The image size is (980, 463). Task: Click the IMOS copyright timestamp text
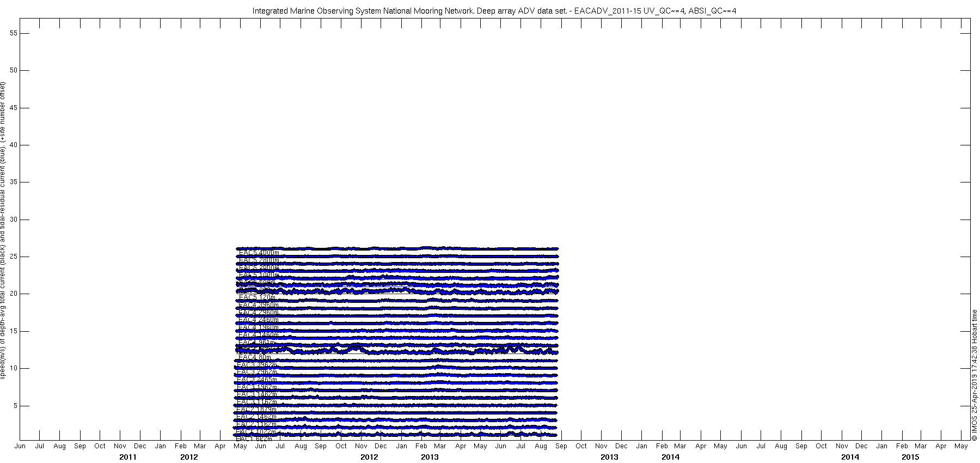pyautogui.click(x=975, y=375)
